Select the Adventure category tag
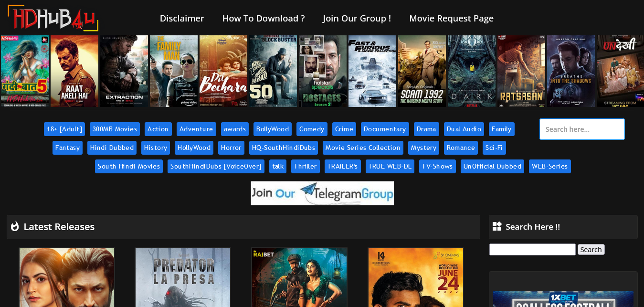The image size is (644, 307). point(196,129)
